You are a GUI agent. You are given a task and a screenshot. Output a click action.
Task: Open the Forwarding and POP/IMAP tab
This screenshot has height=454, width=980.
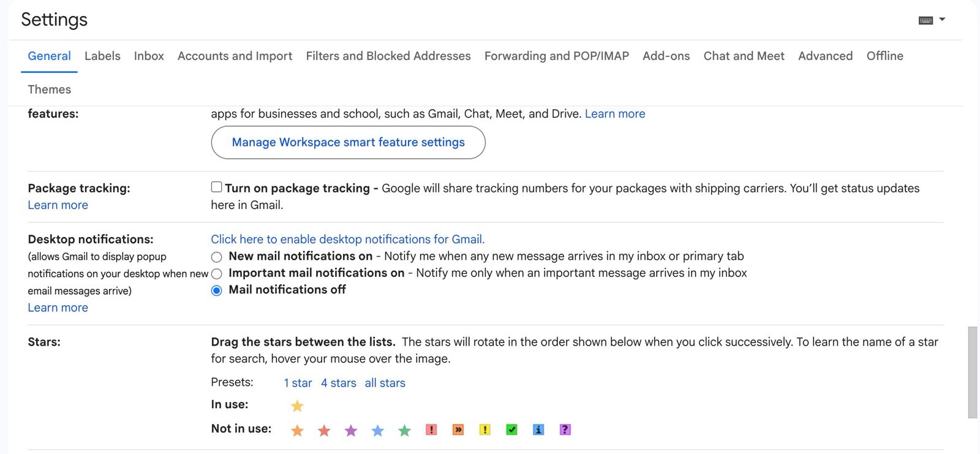point(556,56)
